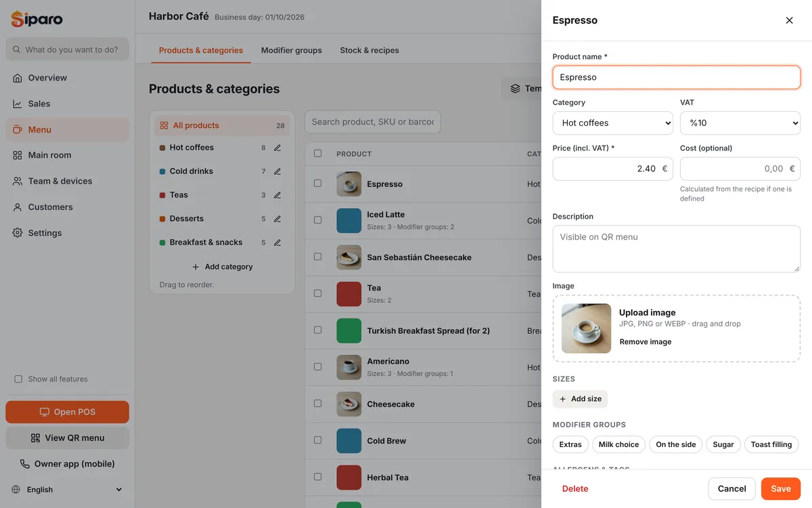Toggle On the side modifier chip
Screen dimensions: 812x508
coord(675,444)
